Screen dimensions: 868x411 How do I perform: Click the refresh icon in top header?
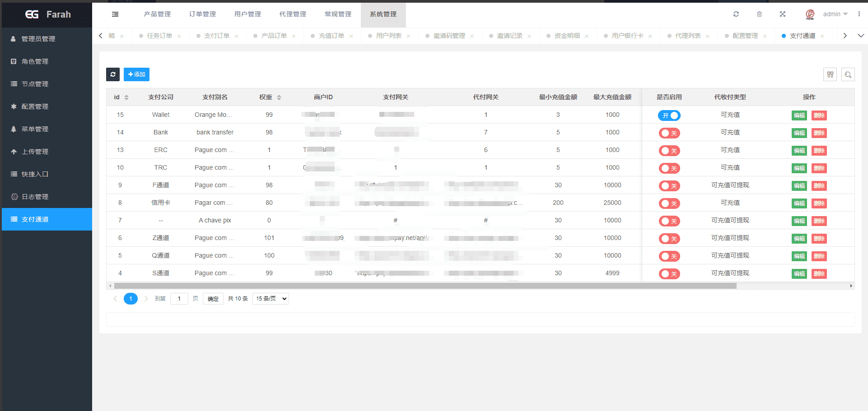(x=736, y=14)
